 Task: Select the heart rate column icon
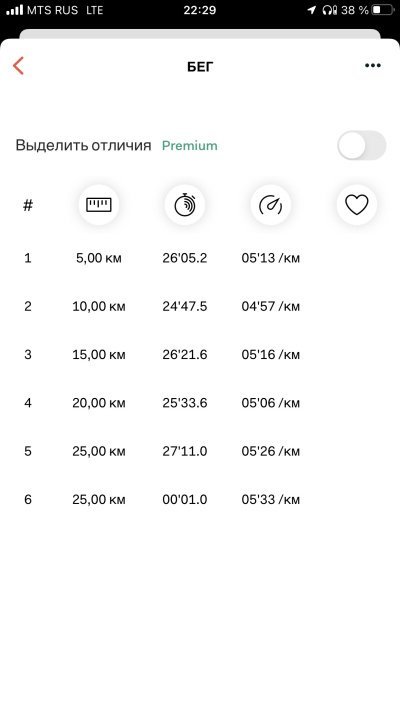click(x=357, y=205)
